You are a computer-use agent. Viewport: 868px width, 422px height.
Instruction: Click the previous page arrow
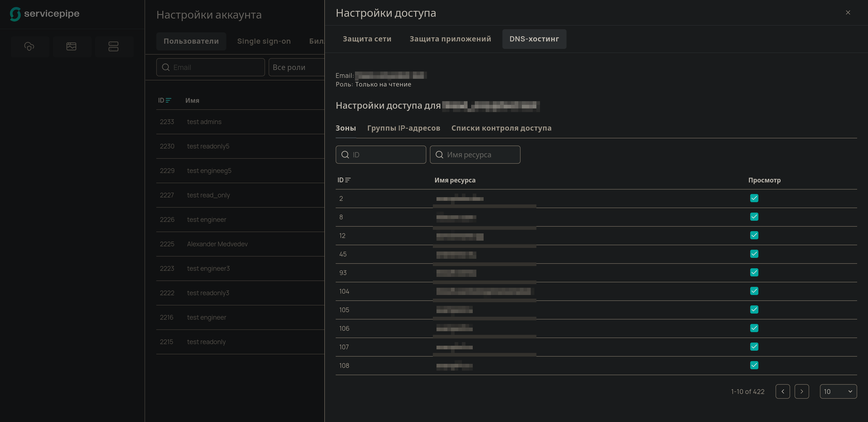783,391
